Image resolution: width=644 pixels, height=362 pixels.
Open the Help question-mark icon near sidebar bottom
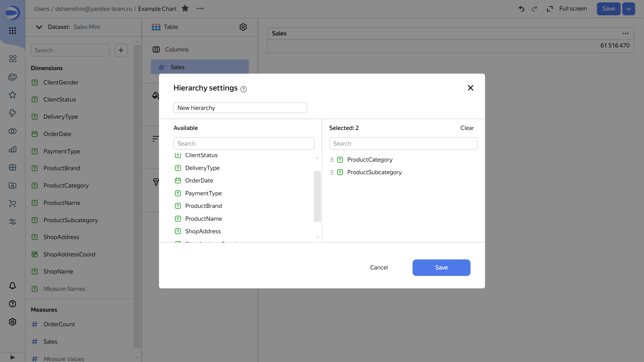pos(12,304)
